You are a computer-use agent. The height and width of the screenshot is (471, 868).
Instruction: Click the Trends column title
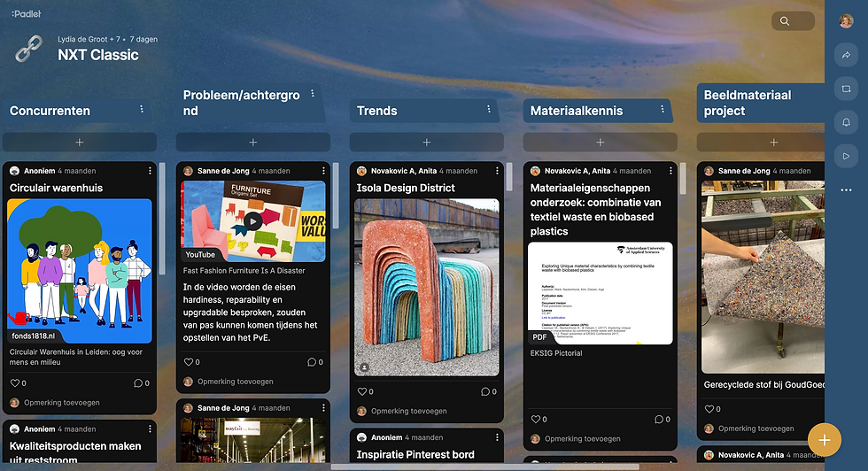[377, 111]
